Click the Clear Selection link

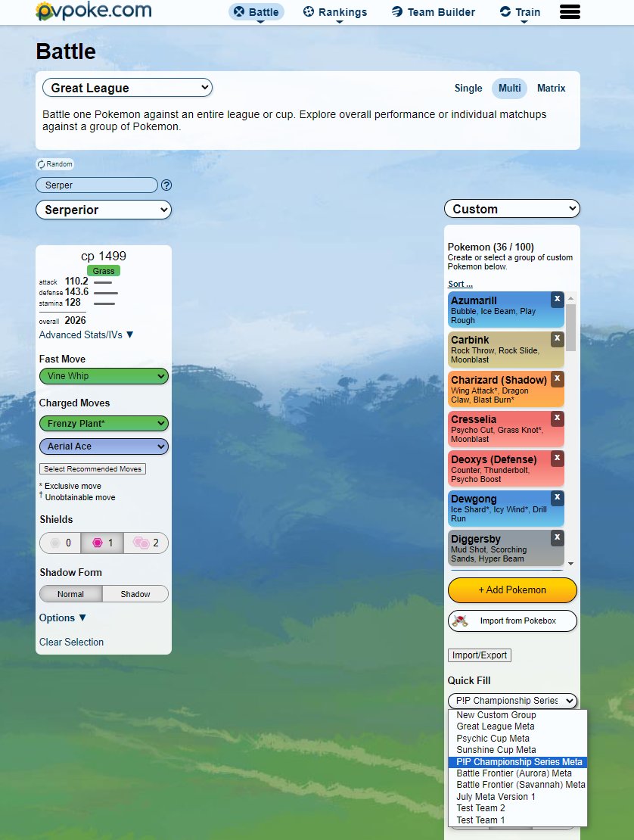pos(71,642)
